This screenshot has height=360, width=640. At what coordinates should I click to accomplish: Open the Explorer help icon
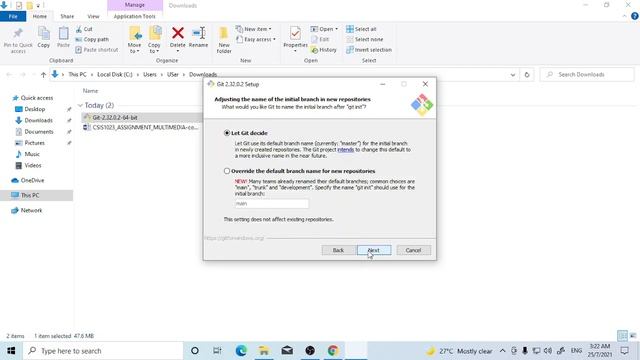634,16
